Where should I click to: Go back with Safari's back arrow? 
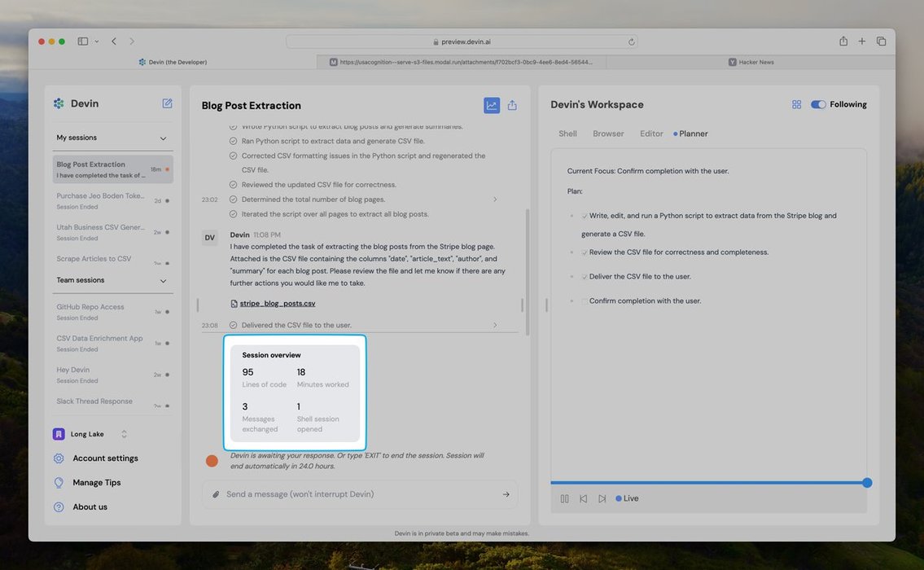114,42
